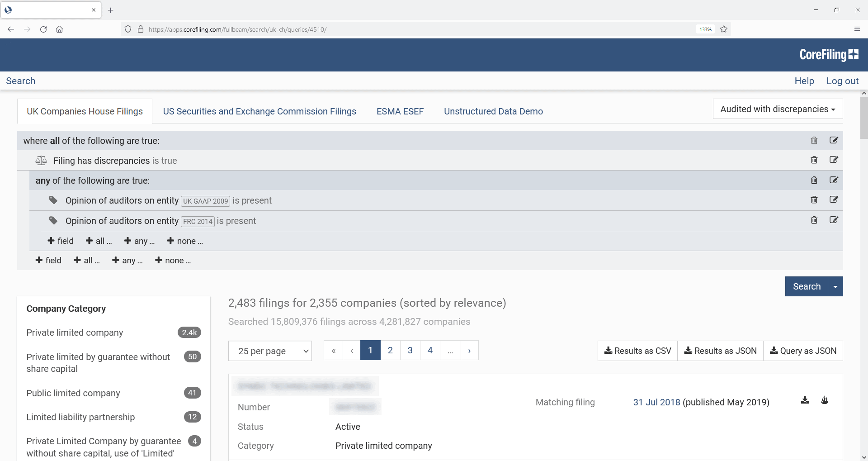Go to results page 3
The width and height of the screenshot is (868, 461).
click(x=410, y=351)
